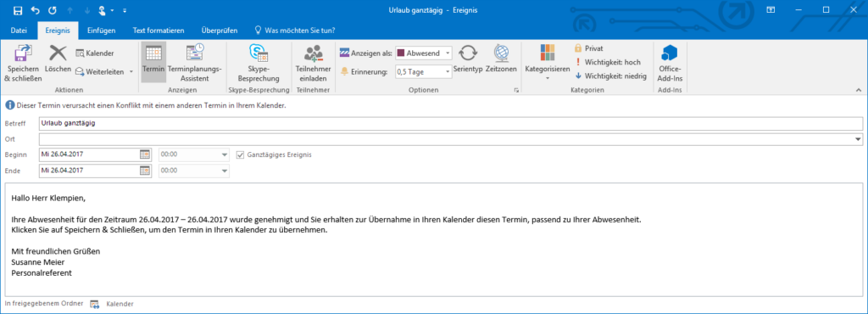The image size is (868, 314).
Task: Click the Betreff field with Urlaub ganztägig
Action: [451, 124]
